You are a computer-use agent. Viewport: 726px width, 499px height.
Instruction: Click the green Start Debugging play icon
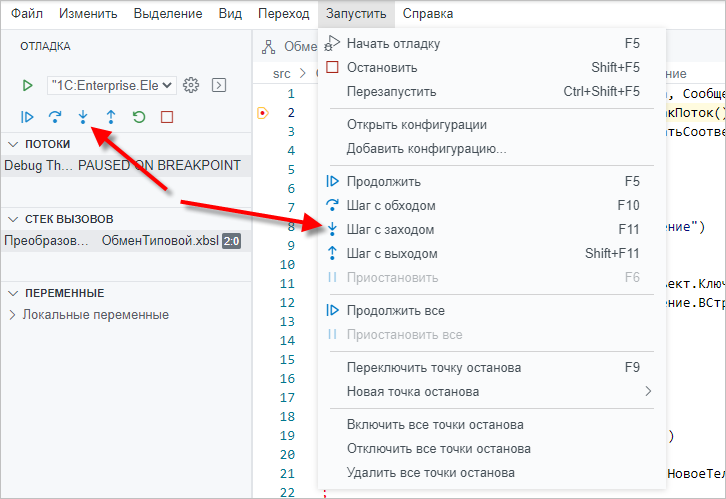pos(28,86)
